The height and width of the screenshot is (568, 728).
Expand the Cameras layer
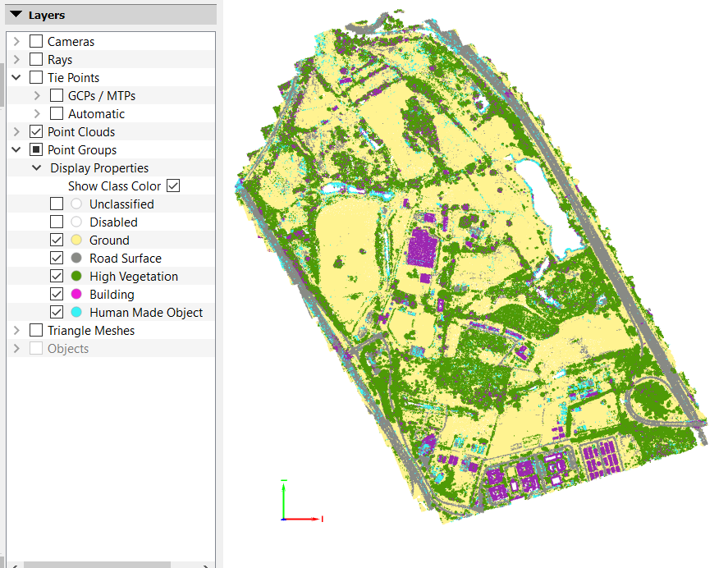tap(16, 41)
